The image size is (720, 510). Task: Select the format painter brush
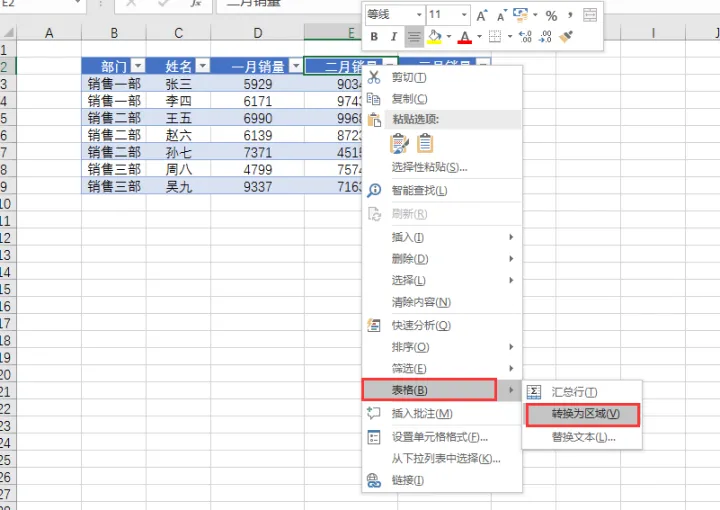click(x=566, y=36)
